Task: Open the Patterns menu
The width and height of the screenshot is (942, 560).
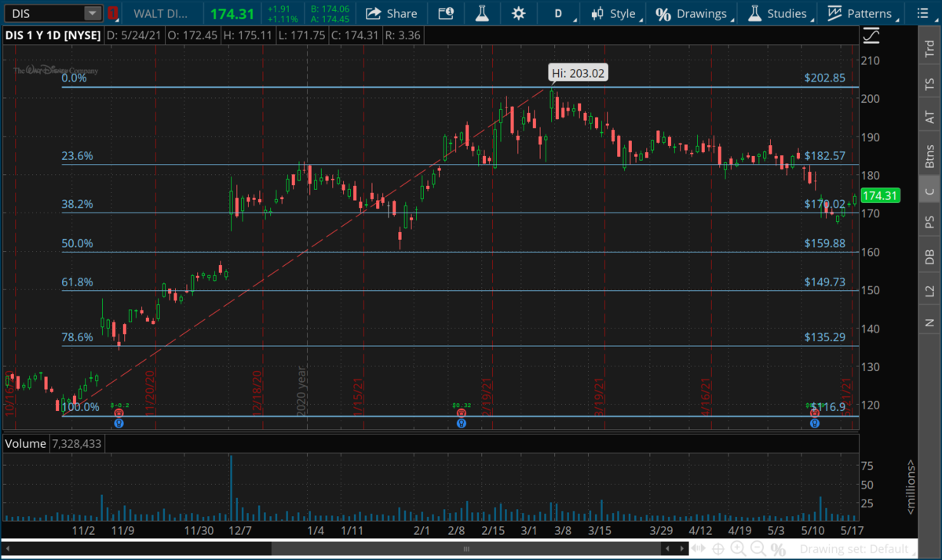Action: 860,13
